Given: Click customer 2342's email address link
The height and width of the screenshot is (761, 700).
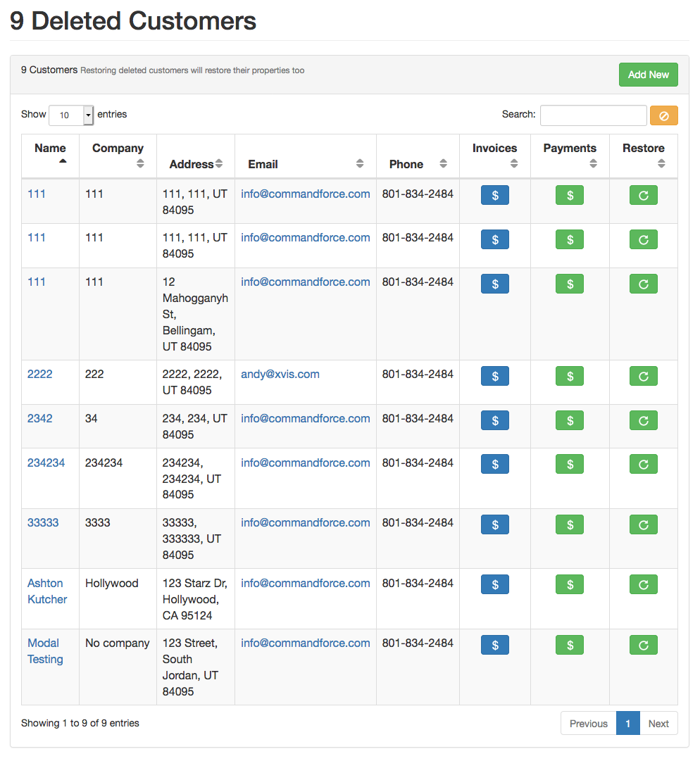Looking at the screenshot, I should pos(306,418).
